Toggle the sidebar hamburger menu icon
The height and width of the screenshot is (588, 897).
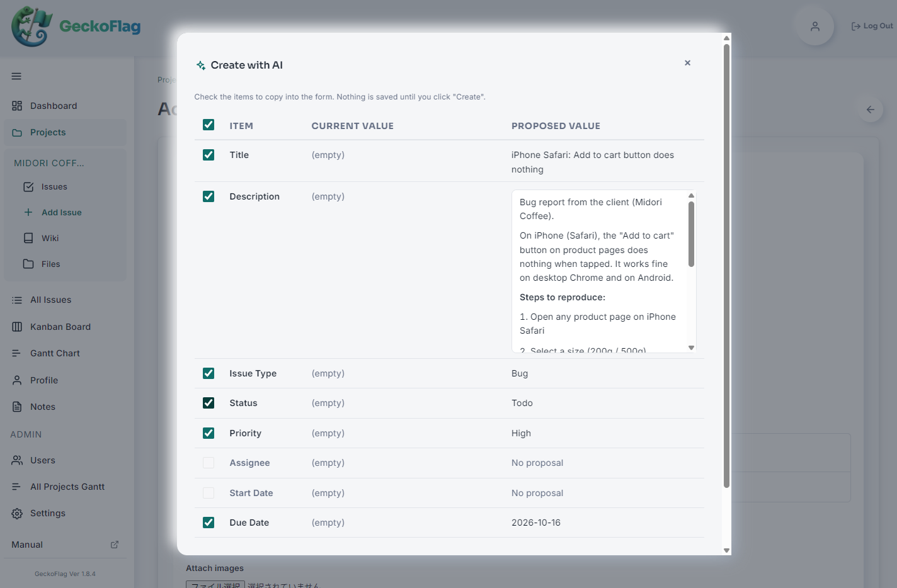16,76
